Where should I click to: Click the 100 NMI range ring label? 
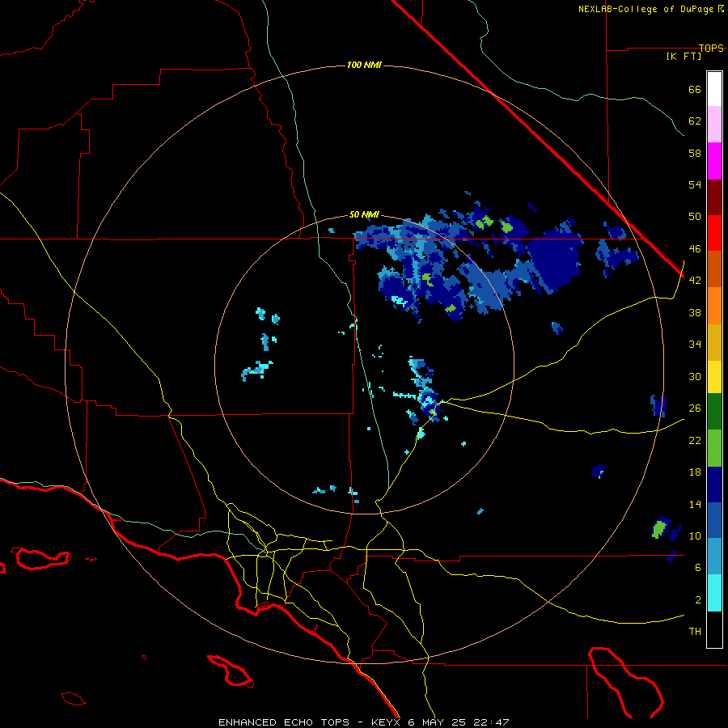[364, 65]
